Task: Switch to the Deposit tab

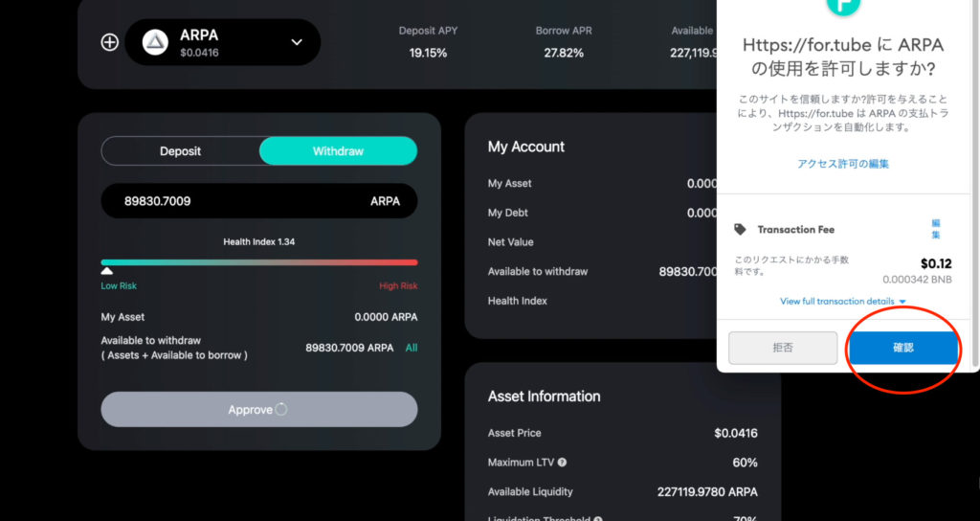Action: (180, 151)
